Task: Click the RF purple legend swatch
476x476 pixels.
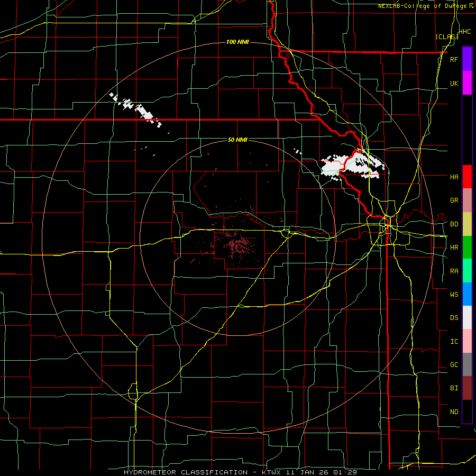Action: [x=467, y=59]
